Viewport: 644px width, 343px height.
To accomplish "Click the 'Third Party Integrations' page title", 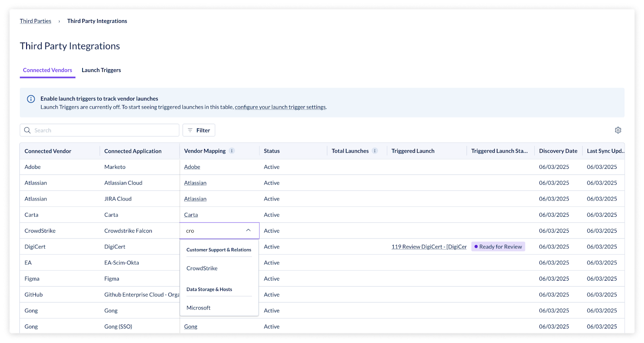I will point(70,46).
